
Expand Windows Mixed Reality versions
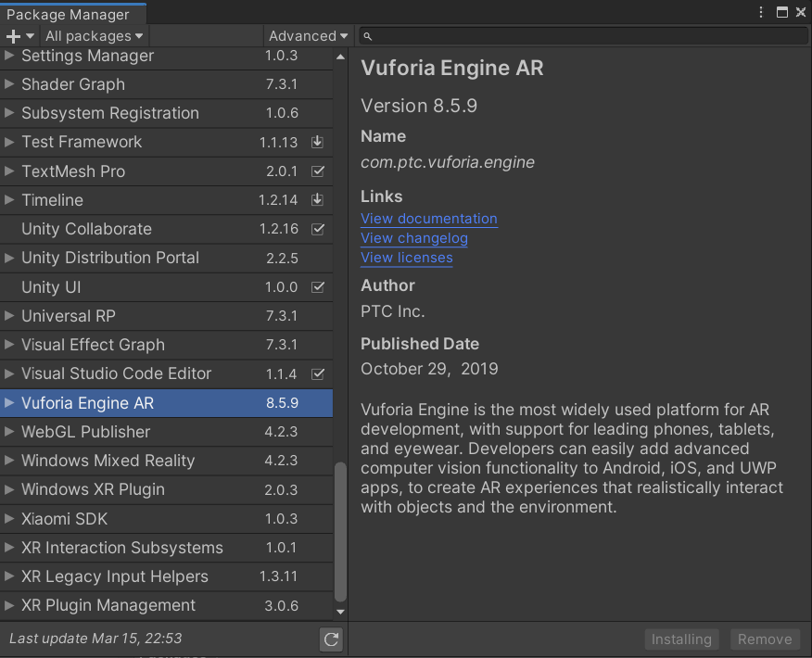8,461
